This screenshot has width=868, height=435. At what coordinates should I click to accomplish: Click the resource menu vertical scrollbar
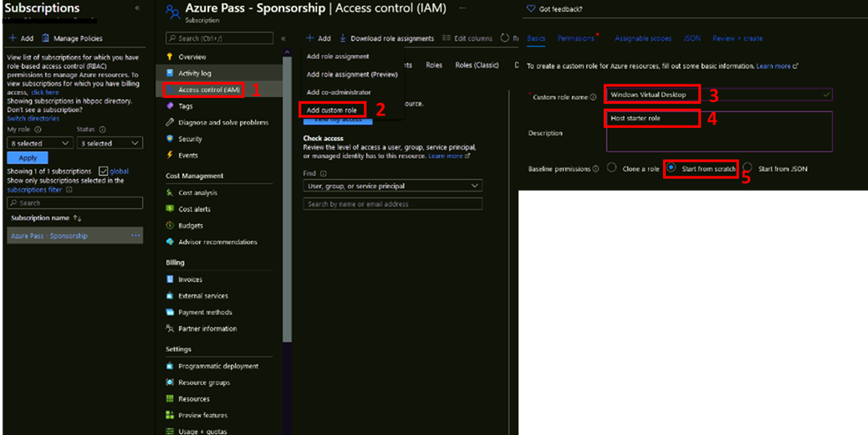click(287, 199)
